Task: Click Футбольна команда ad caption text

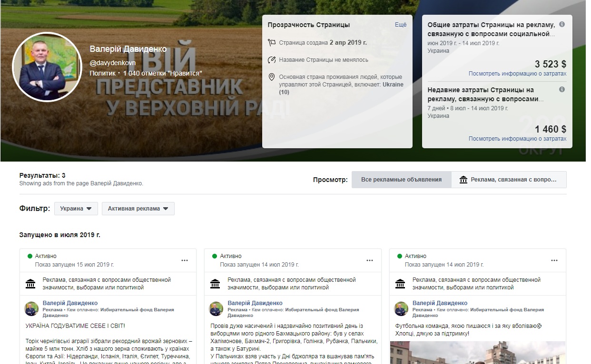Action: [469, 330]
